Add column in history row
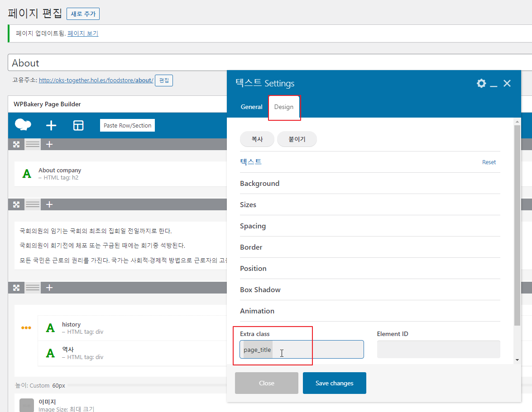Image resolution: width=532 pixels, height=412 pixels. click(49, 288)
